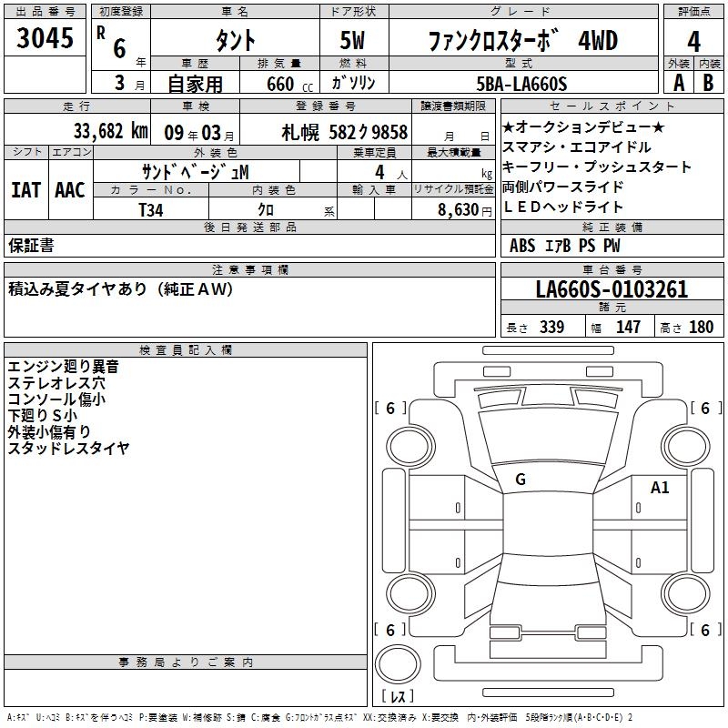Click inspector note コンソール傷小
The height and width of the screenshot is (728, 728).
point(56,399)
